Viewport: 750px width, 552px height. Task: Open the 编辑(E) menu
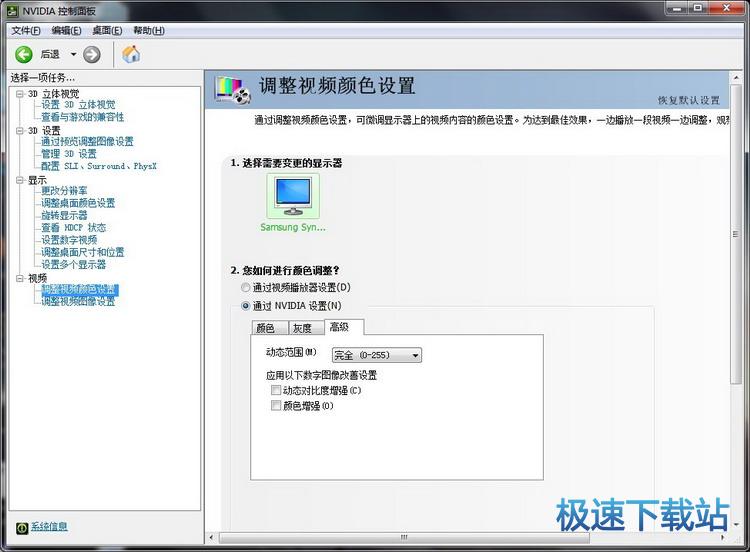coord(66,31)
